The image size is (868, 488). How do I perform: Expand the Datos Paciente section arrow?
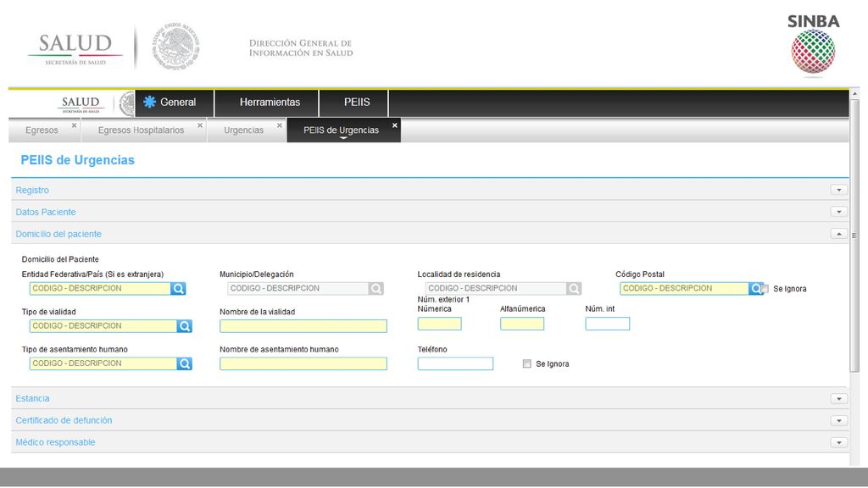838,212
